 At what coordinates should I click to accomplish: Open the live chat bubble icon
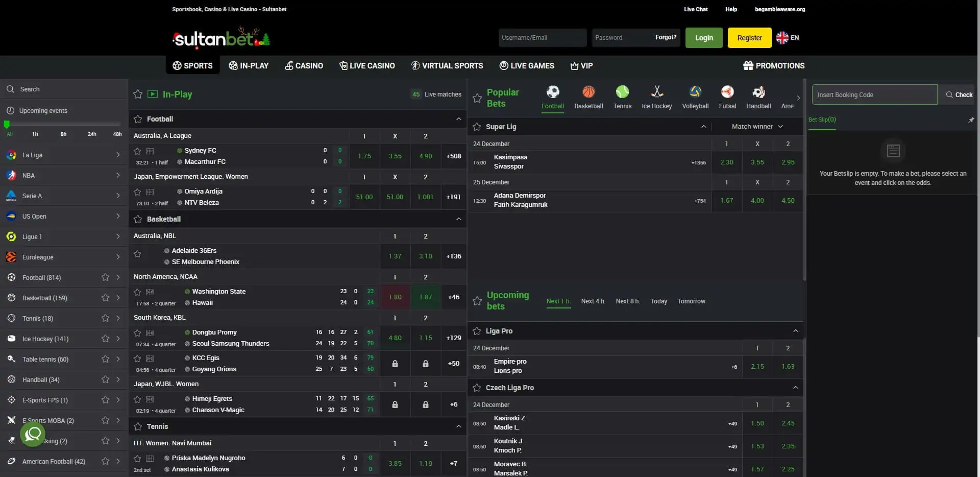32,435
